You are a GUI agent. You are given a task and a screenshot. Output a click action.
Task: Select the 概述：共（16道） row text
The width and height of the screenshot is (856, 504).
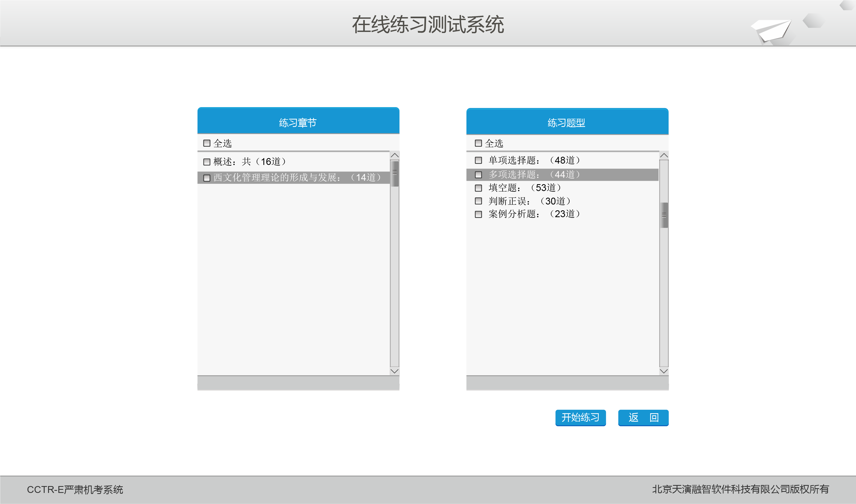pos(250,162)
